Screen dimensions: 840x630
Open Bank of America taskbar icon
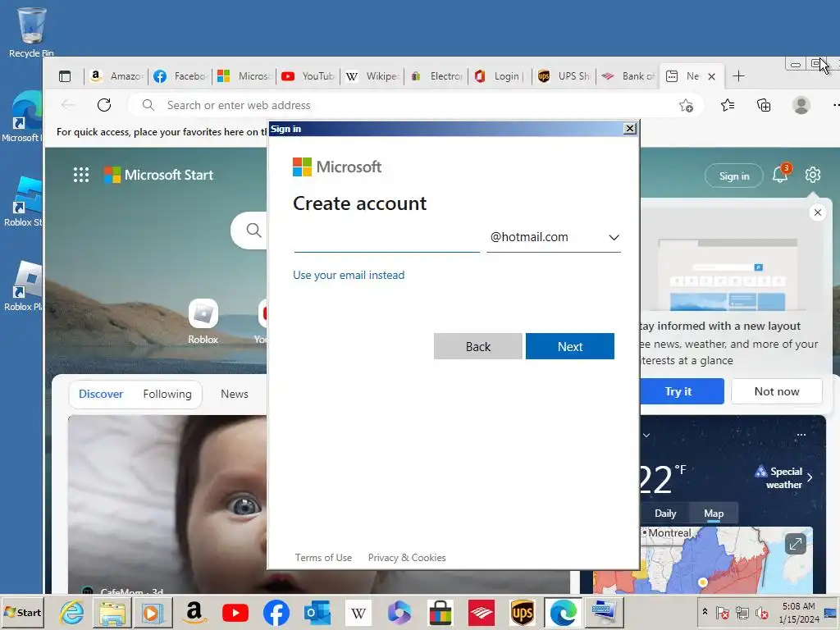click(x=482, y=612)
